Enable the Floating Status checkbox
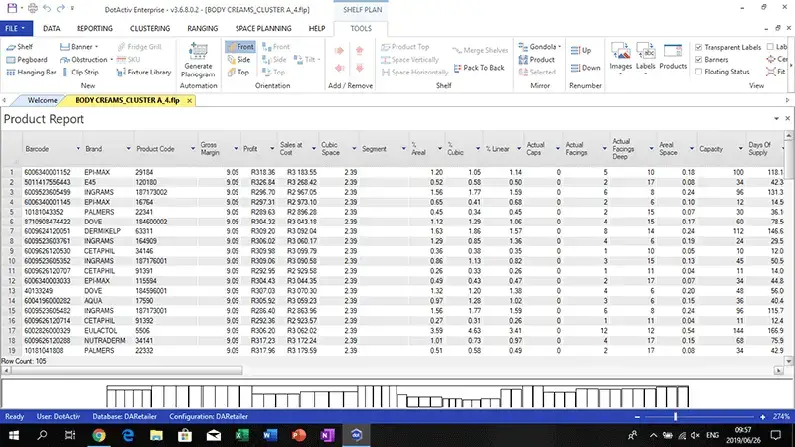Screen dimensions: 795x447 click(x=700, y=72)
